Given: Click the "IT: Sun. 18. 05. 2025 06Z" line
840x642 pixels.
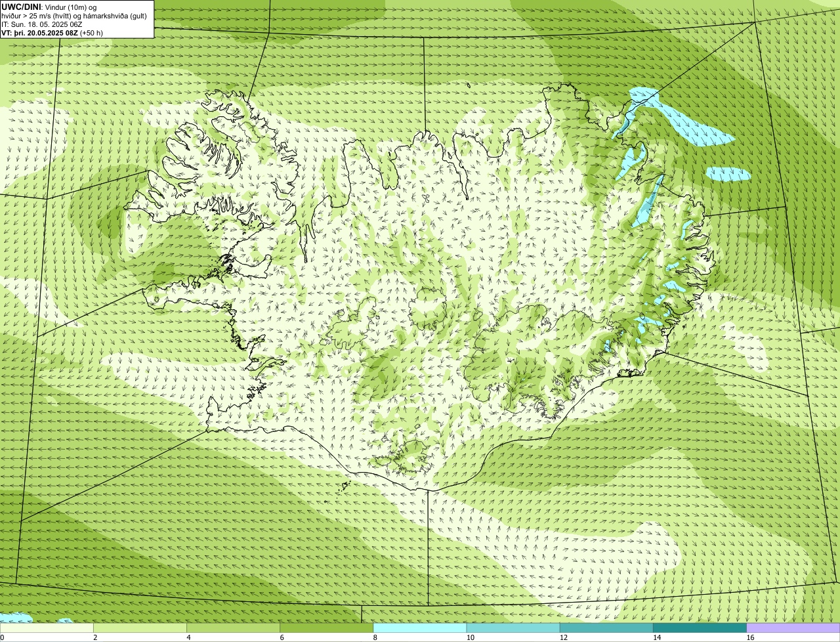Looking at the screenshot, I should (x=42, y=24).
